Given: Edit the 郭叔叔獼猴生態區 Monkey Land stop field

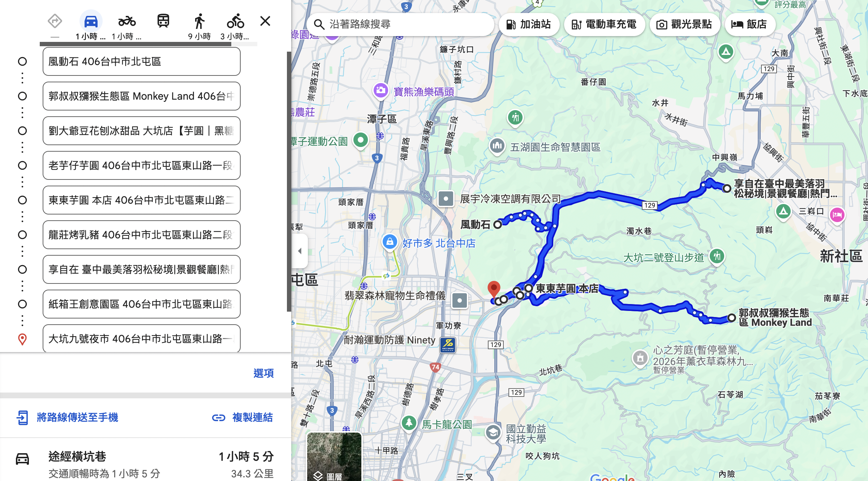Looking at the screenshot, I should coord(142,96).
